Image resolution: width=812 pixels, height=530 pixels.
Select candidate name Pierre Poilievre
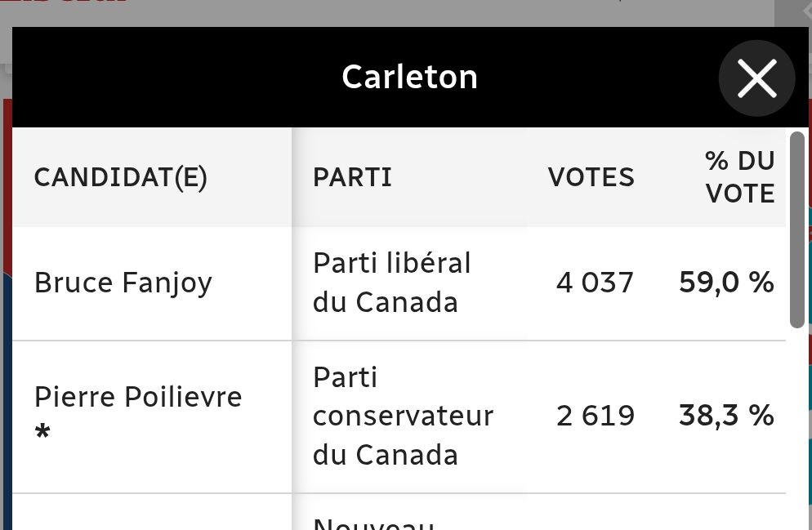click(x=138, y=397)
